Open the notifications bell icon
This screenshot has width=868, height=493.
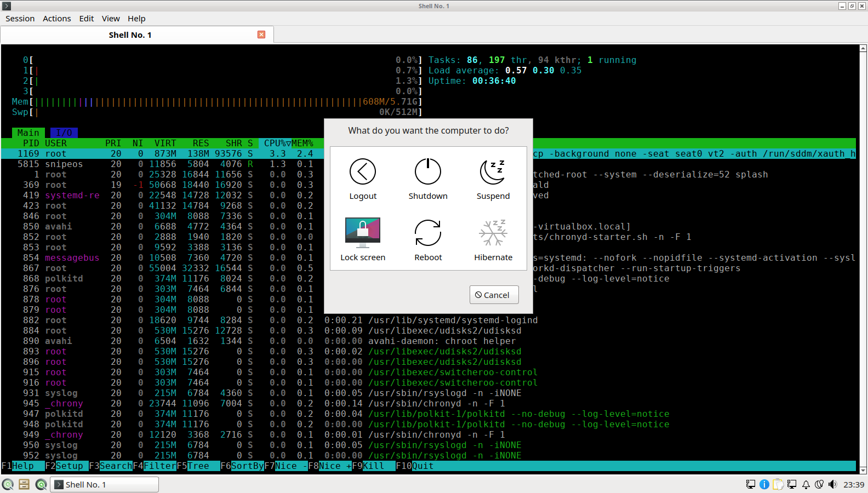click(806, 484)
